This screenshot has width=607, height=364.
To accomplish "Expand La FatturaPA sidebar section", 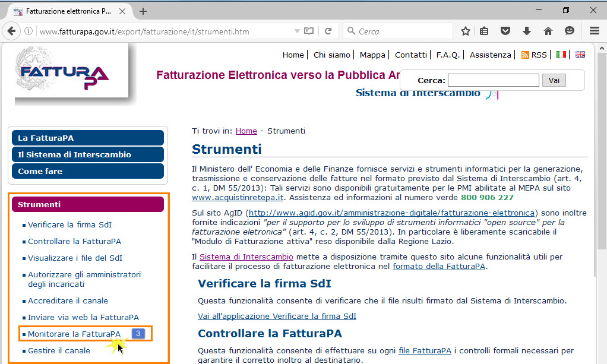I will [x=88, y=138].
